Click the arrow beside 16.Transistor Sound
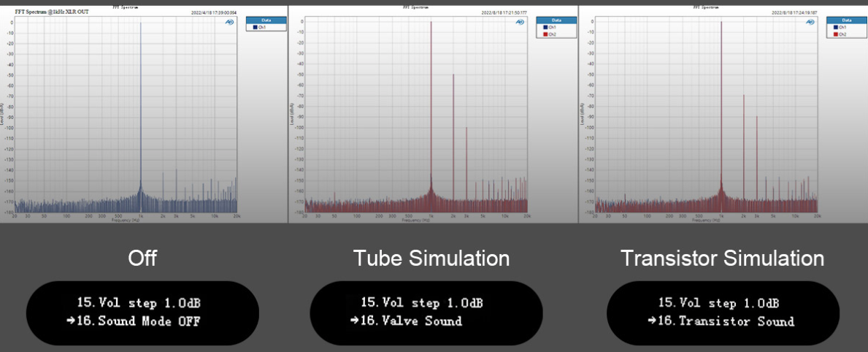This screenshot has height=352, width=868. [651, 321]
